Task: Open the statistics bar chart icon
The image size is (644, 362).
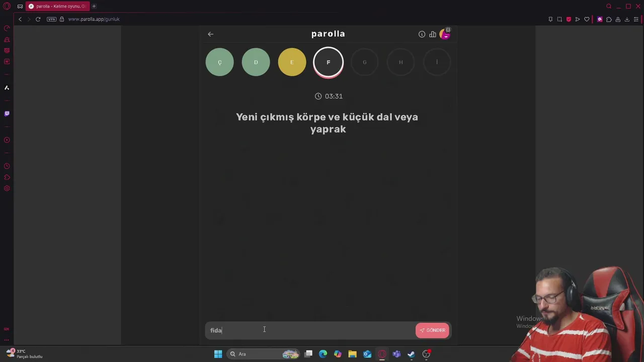Action: [x=433, y=34]
